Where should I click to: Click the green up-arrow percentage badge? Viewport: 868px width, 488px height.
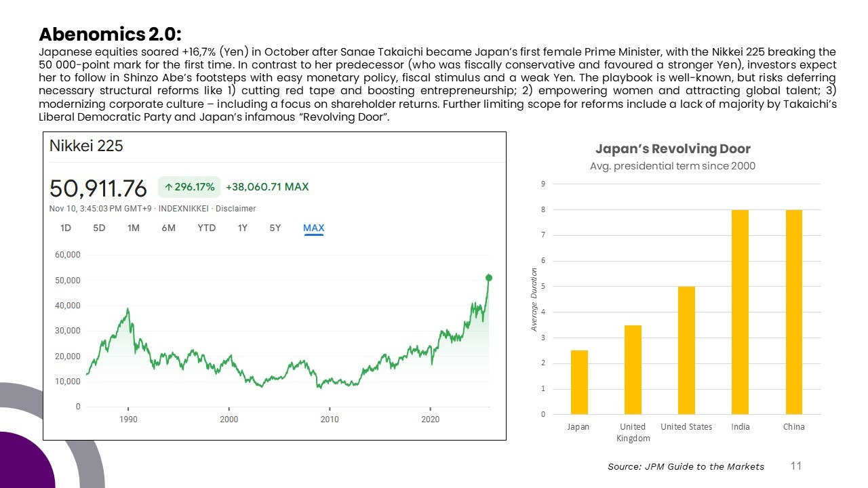pos(189,187)
